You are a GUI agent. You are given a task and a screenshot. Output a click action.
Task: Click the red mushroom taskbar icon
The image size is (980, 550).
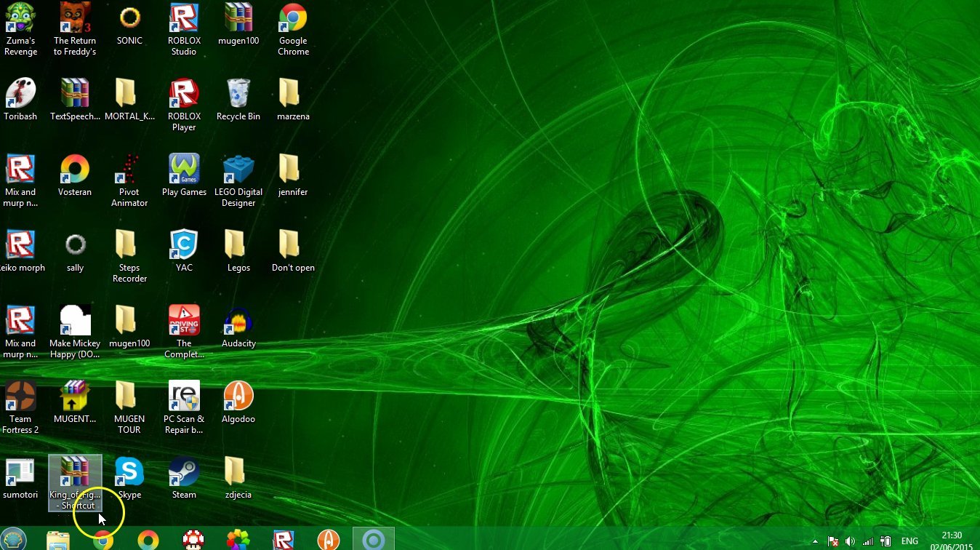[x=193, y=539]
